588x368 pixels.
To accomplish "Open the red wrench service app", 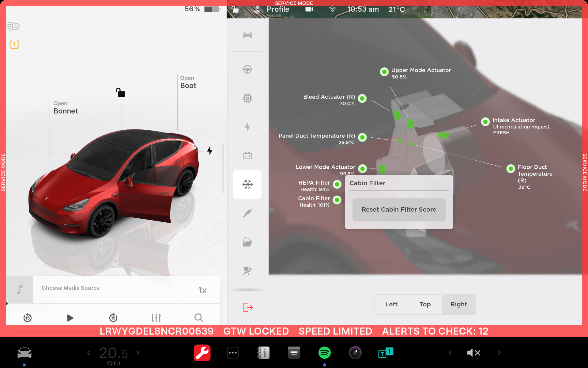I will pos(202,353).
